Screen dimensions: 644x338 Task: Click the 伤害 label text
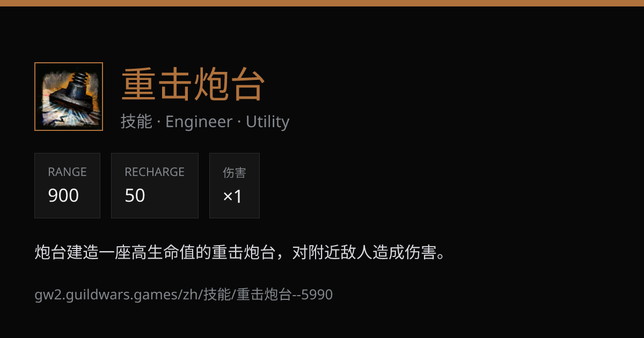(x=235, y=173)
